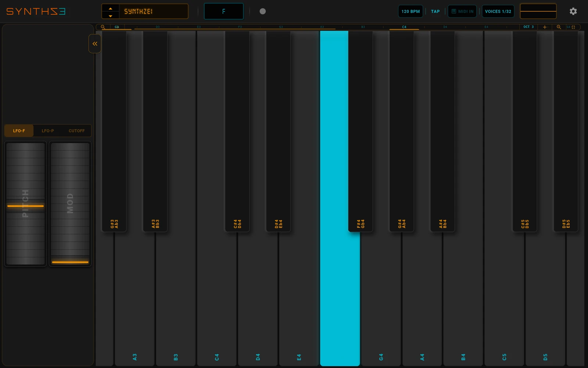Open the VOICES 1/32 setting

498,11
